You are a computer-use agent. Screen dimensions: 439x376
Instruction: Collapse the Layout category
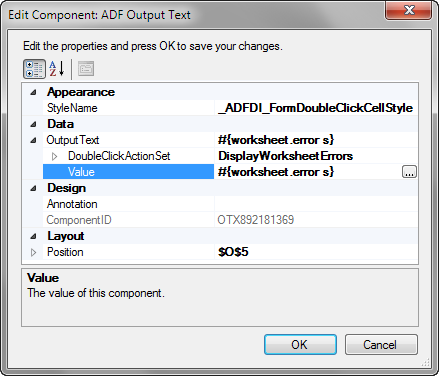tap(33, 236)
